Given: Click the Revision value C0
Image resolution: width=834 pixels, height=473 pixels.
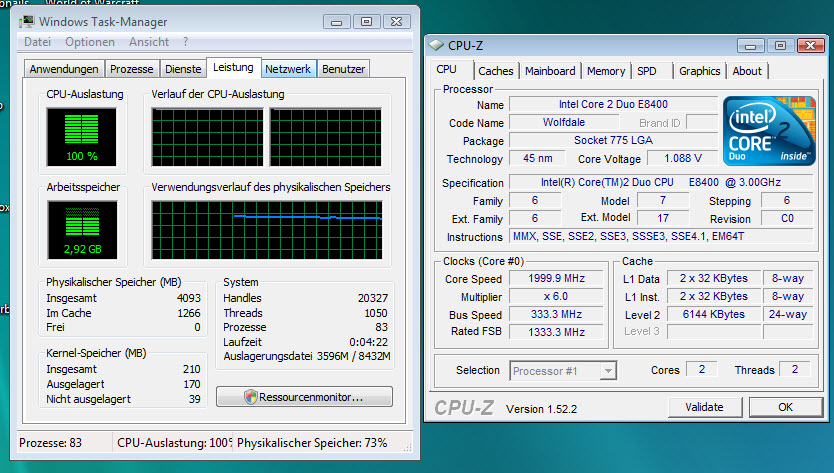Looking at the screenshot, I should pyautogui.click(x=787, y=219).
